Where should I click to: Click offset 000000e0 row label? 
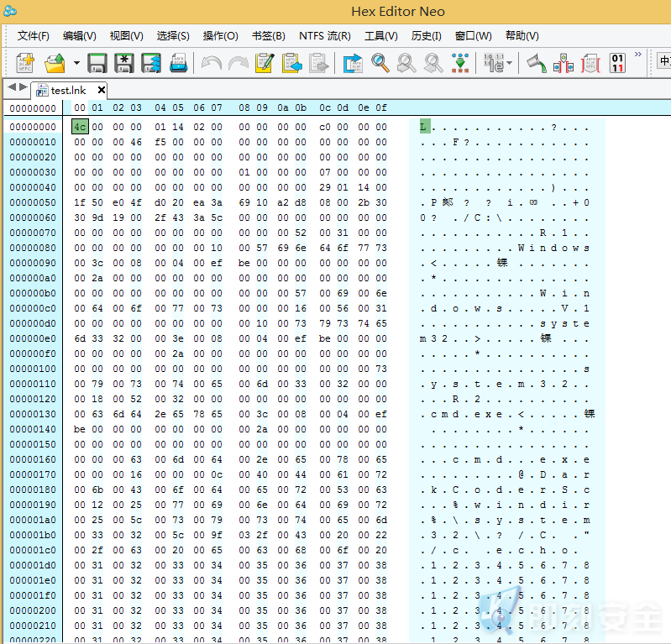[33, 338]
